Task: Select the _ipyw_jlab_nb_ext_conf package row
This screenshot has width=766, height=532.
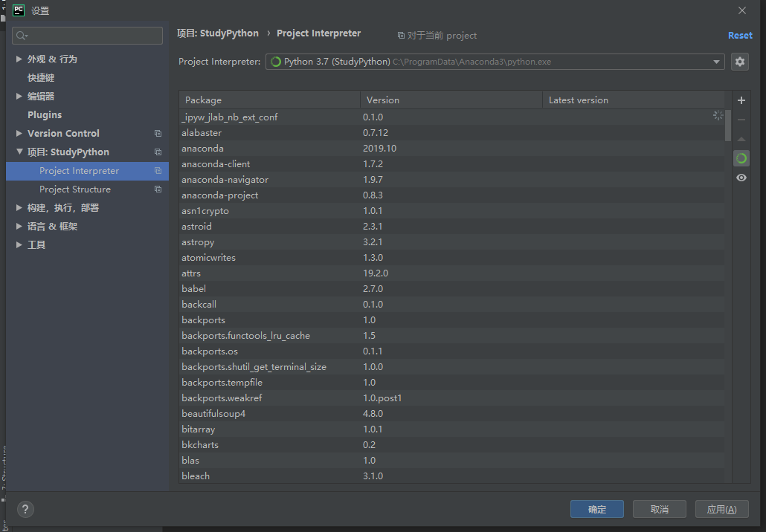Action: pyautogui.click(x=452, y=117)
